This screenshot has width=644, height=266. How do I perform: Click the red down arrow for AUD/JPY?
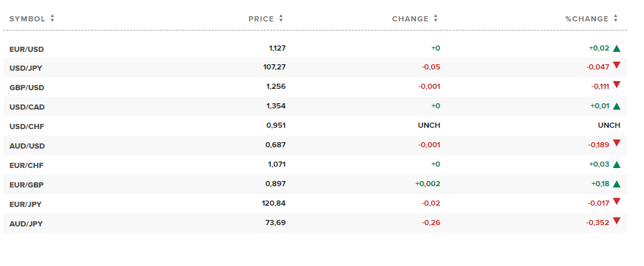click(617, 221)
